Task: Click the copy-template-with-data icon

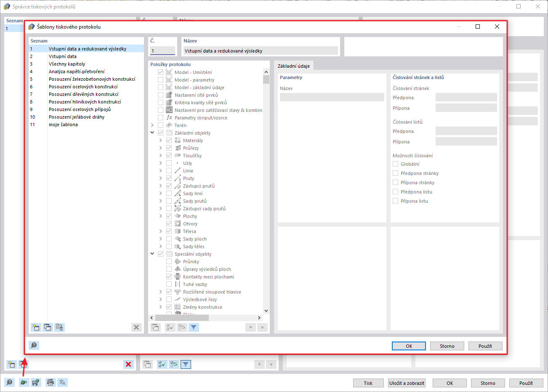Action: pyautogui.click(x=59, y=327)
